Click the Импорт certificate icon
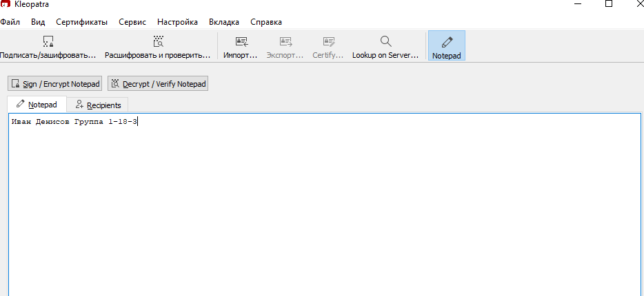Viewport: 644px width, 296px height. pos(241,41)
